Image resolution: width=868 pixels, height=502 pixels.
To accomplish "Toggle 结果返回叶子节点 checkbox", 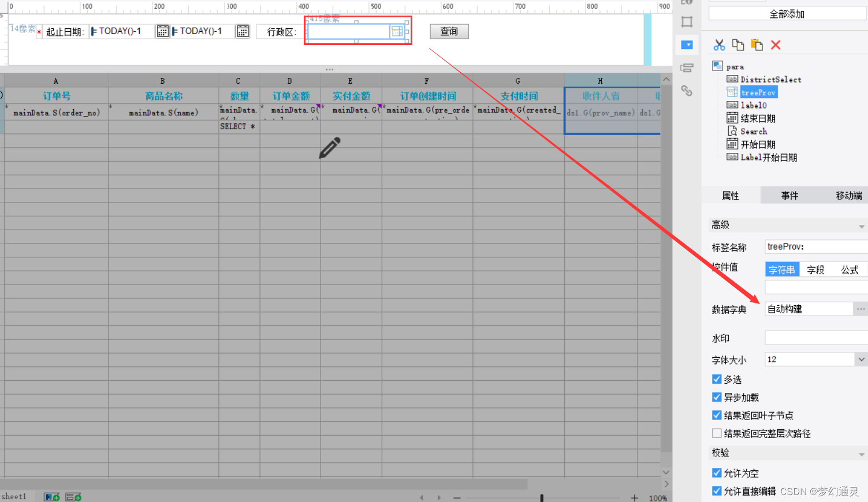I will [717, 415].
